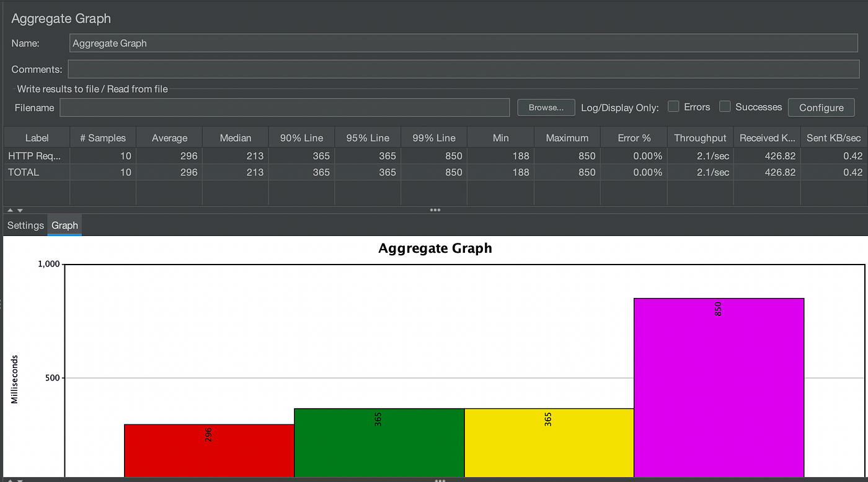868x482 pixels.
Task: Click Median 213 in HTTP Req... row
Action: tap(236, 156)
